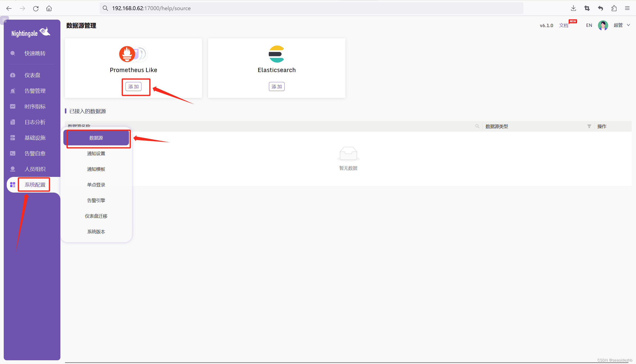Click 人员组织 personnel organization icon
The image size is (636, 364).
[12, 169]
